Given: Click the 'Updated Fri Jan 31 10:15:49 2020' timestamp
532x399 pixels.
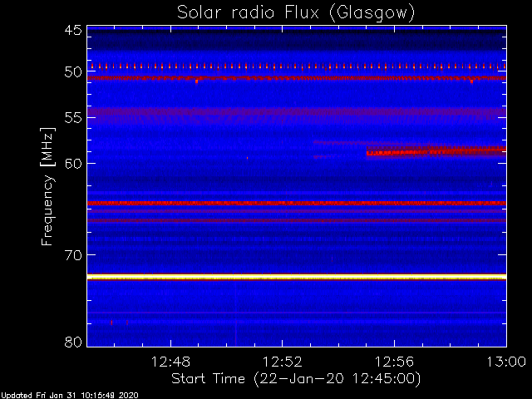Looking at the screenshot, I should (x=69, y=396).
